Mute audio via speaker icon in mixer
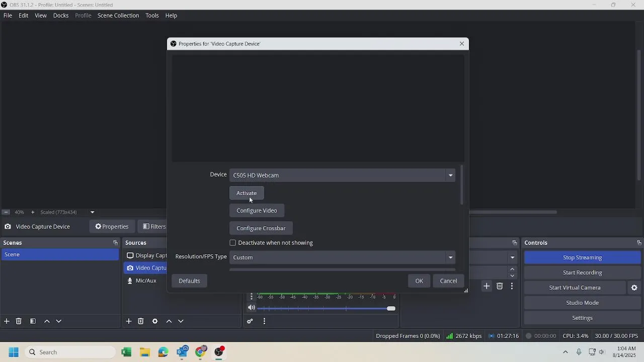Viewport: 644px width, 362px height. [x=252, y=308]
